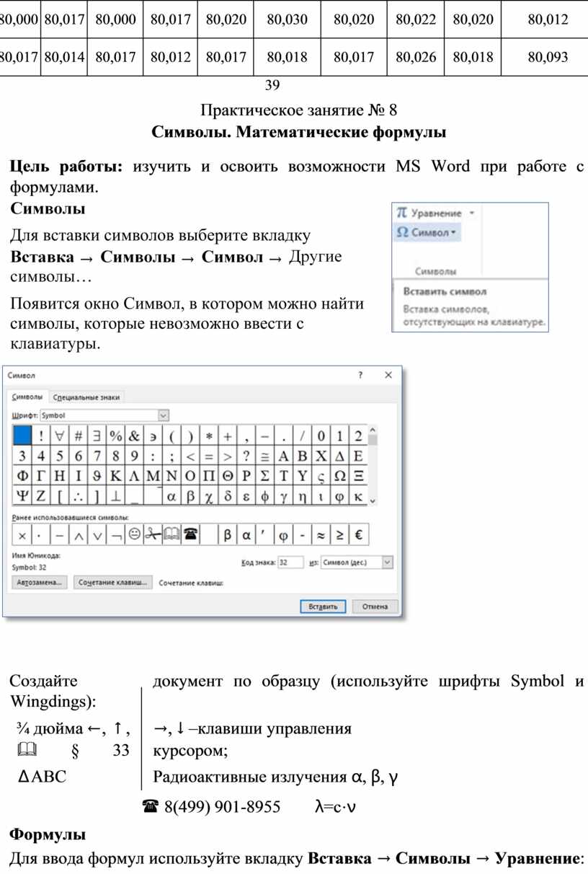Click the character grid scroll up arrow

[373, 431]
